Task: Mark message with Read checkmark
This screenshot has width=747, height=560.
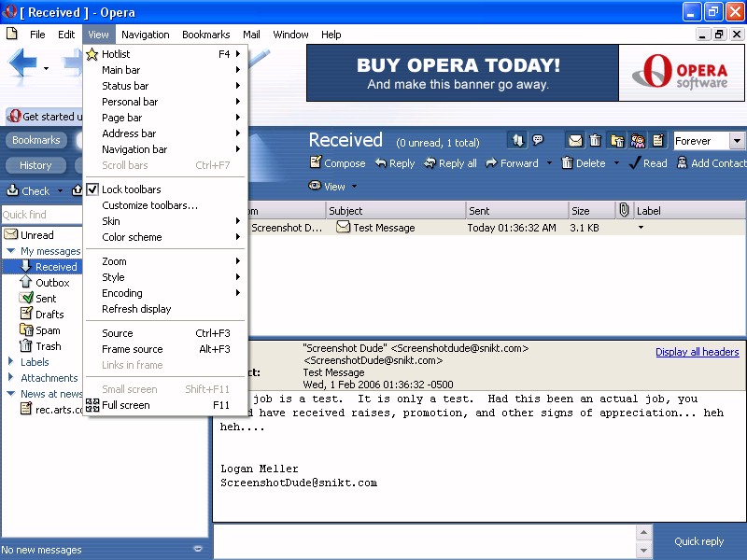Action: click(x=648, y=163)
